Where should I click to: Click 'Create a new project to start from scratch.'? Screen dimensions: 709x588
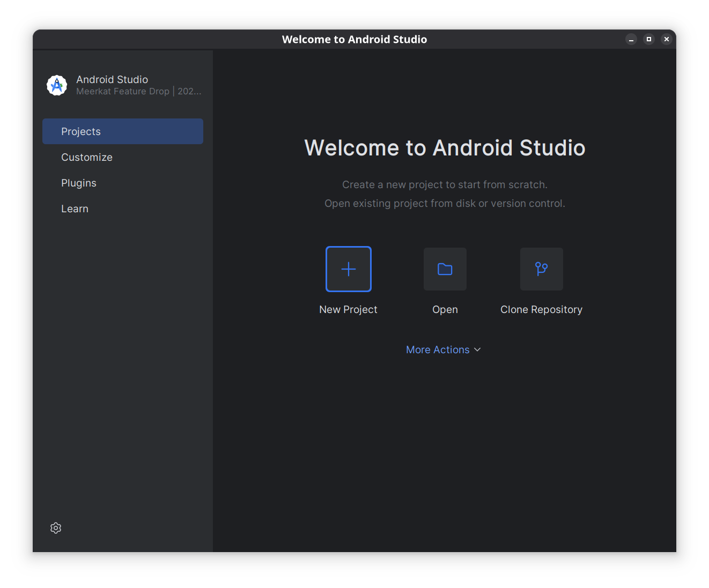point(445,184)
